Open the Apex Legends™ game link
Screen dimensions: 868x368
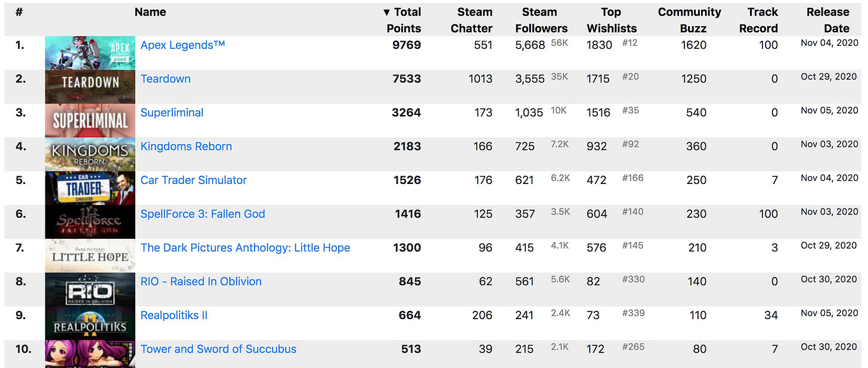(182, 45)
